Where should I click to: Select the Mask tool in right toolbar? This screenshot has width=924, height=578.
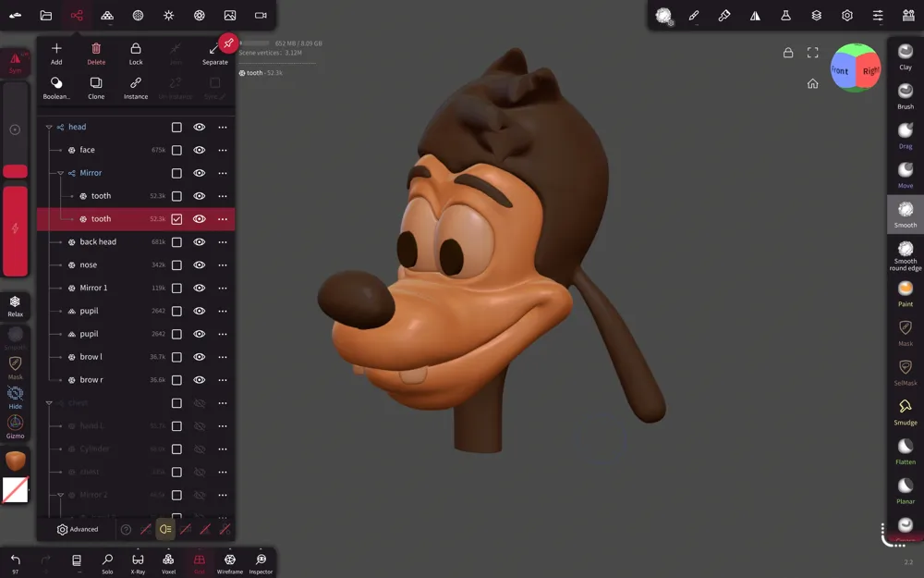click(906, 333)
